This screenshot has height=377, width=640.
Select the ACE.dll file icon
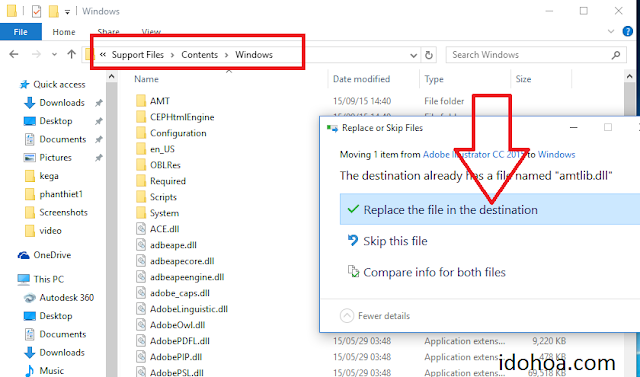click(x=141, y=229)
